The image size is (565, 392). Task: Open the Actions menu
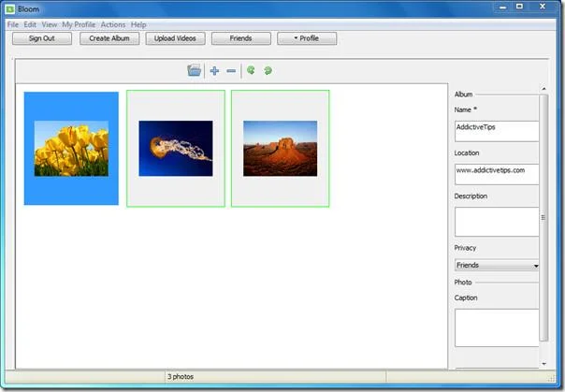coord(113,24)
